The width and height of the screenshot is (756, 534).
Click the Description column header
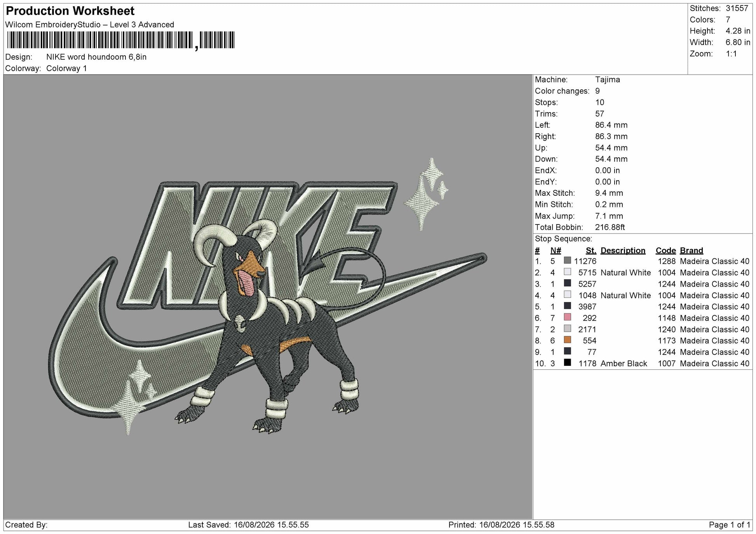(623, 251)
